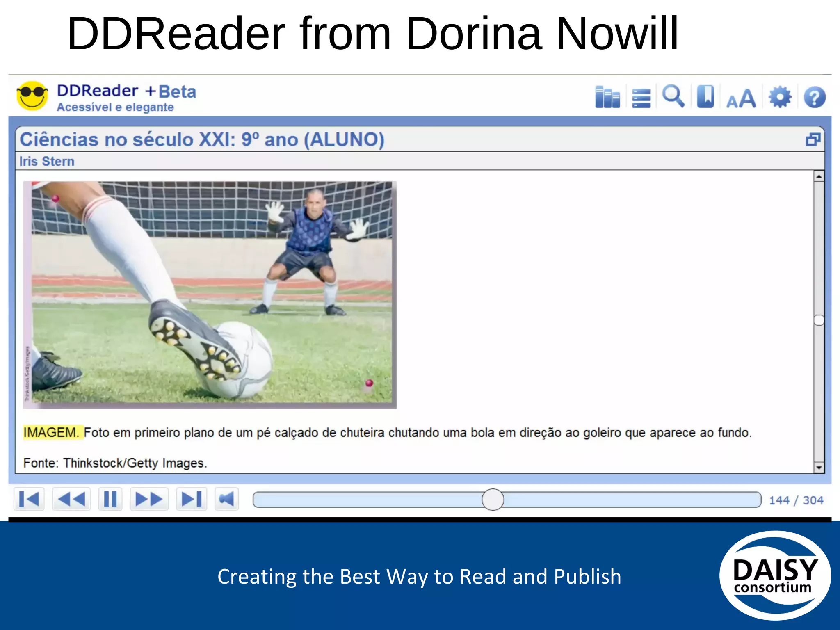The image size is (840, 630).
Task: Click the highlighted word IMAGEM.
Action: tap(51, 432)
